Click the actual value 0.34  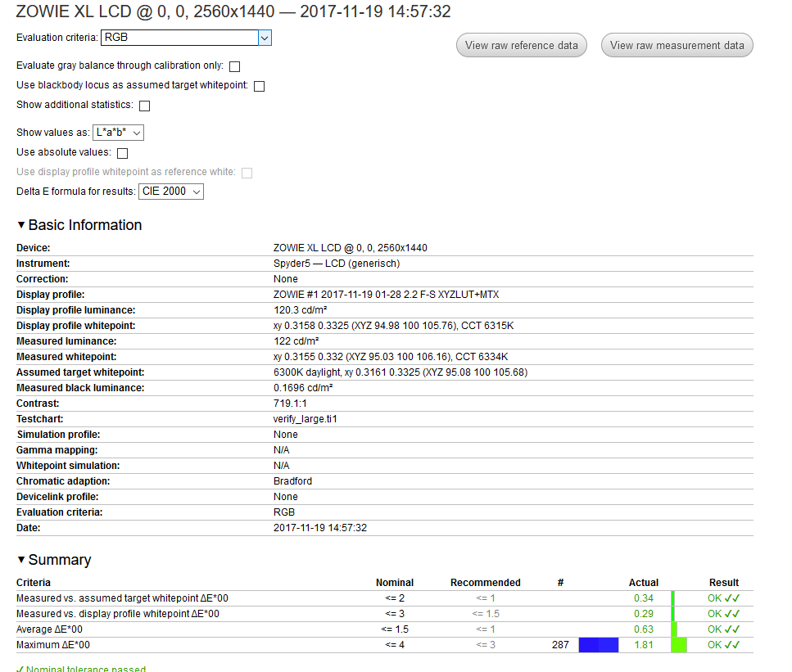pyautogui.click(x=644, y=598)
